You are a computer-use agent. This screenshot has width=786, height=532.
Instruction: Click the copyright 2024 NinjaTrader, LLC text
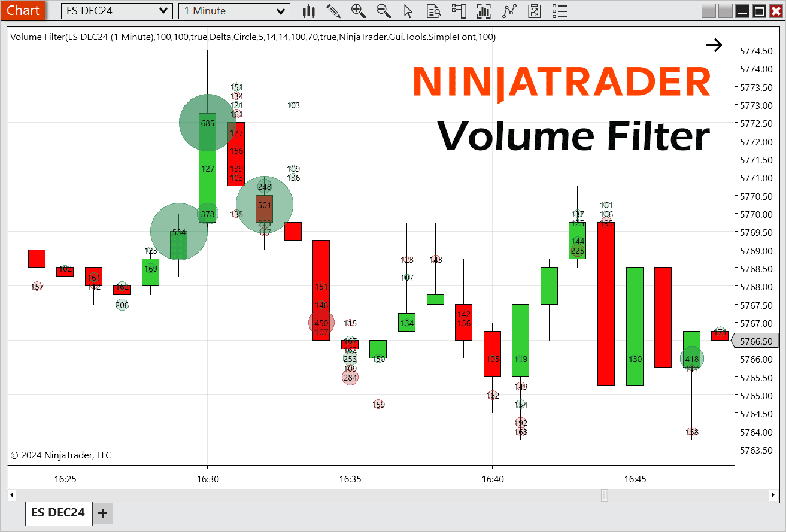coord(61,455)
